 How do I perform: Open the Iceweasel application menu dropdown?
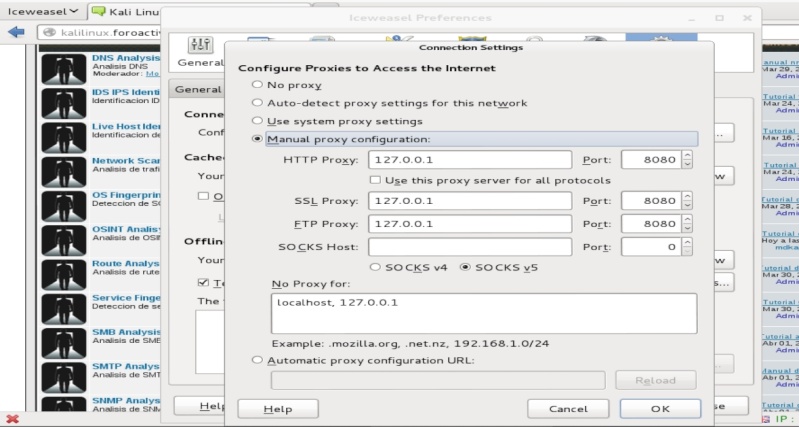(43, 11)
